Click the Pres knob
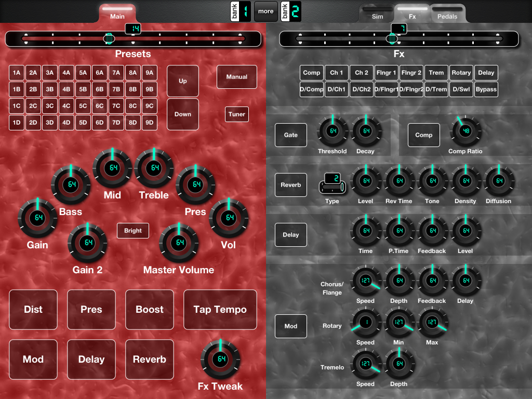This screenshot has height=399, width=532. coord(195,184)
